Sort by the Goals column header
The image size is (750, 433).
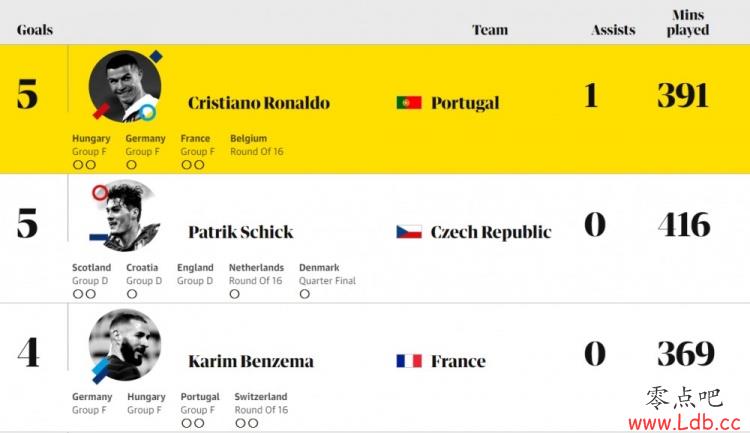(x=35, y=30)
